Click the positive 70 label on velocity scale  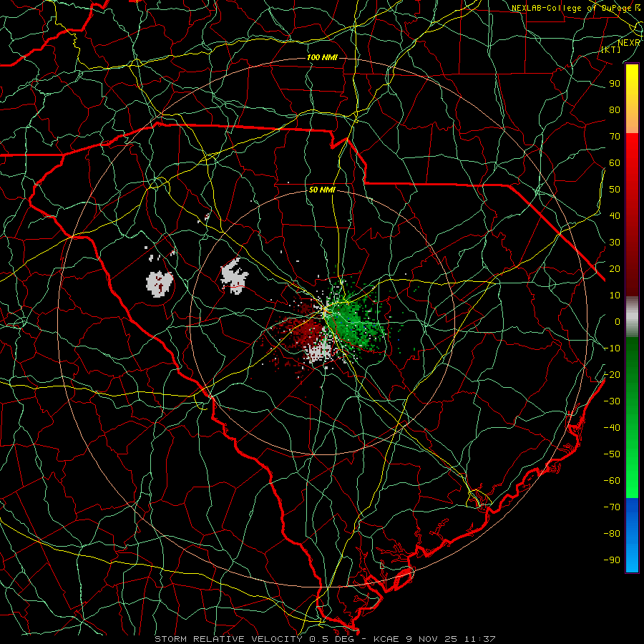(615, 137)
